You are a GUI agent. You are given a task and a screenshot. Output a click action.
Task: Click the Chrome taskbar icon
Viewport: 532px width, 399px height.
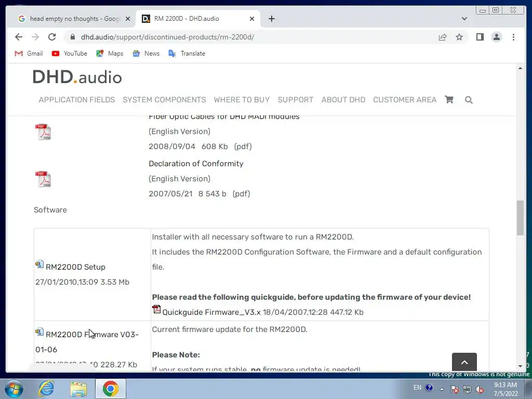click(x=111, y=389)
